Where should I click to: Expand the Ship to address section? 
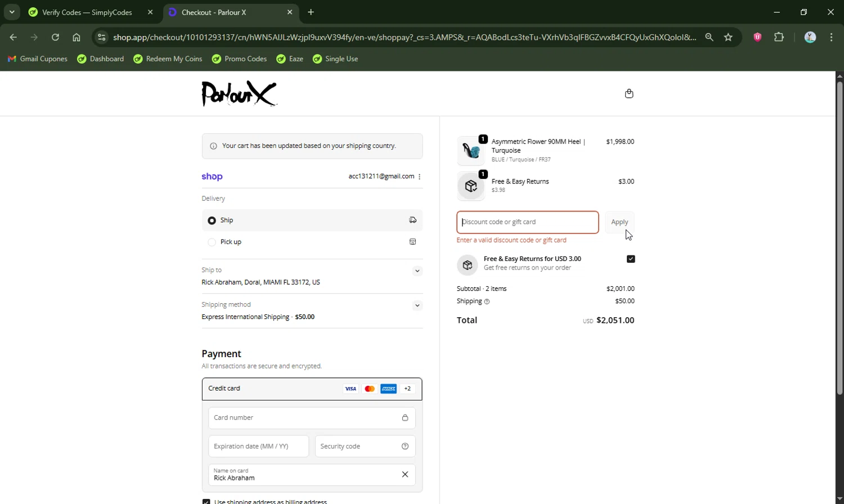417,271
